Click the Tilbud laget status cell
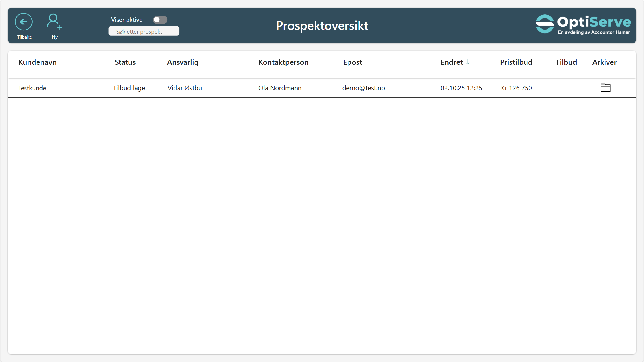644x362 pixels. (130, 88)
